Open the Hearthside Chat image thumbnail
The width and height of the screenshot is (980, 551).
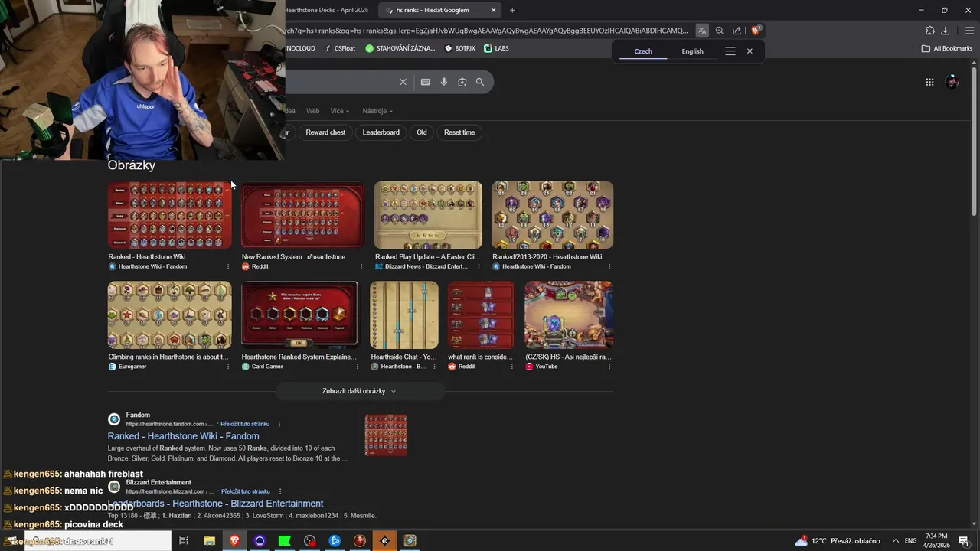click(x=404, y=315)
